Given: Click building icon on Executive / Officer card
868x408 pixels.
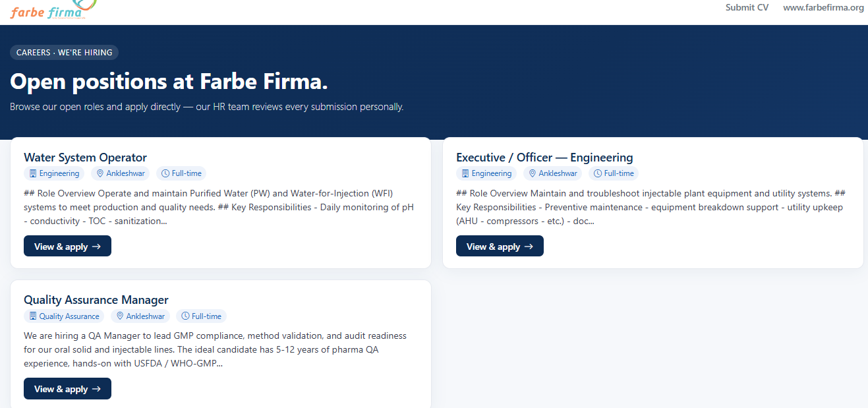Looking at the screenshot, I should [x=465, y=173].
